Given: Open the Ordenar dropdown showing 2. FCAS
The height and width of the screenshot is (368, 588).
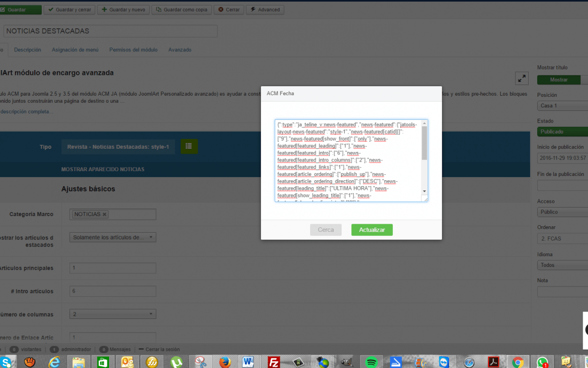Looking at the screenshot, I should 562,239.
